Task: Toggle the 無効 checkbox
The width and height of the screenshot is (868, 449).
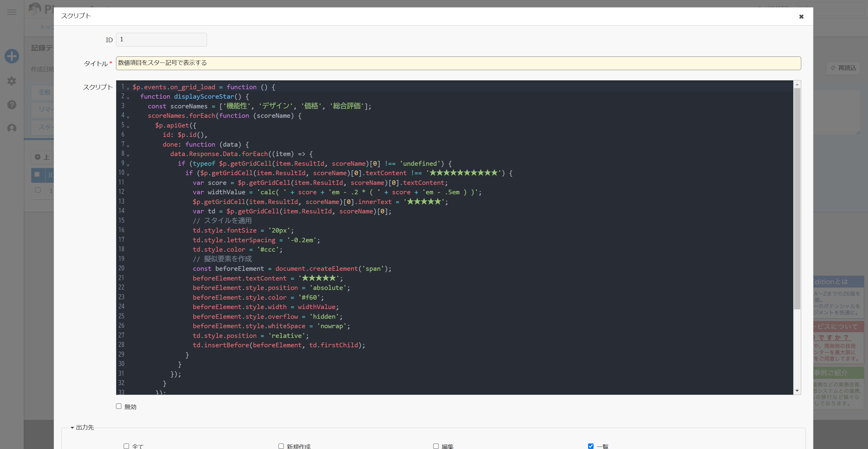Action: point(119,406)
